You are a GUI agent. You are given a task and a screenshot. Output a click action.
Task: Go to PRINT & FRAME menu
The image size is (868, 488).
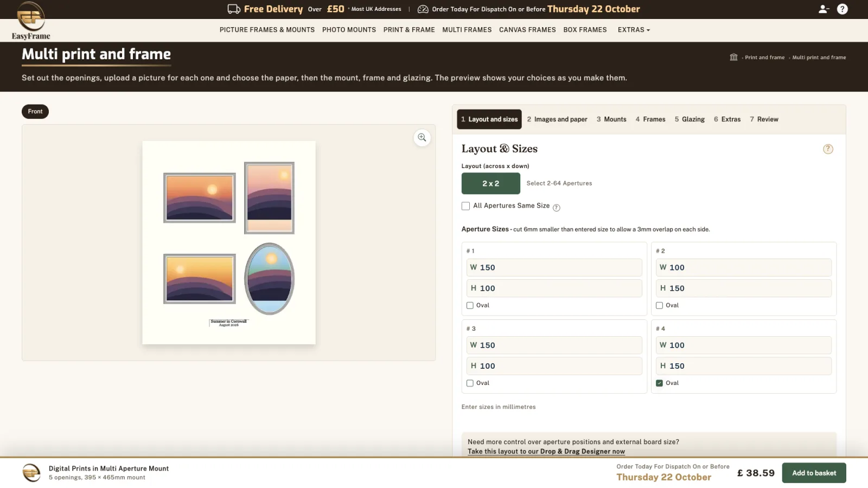pyautogui.click(x=409, y=30)
